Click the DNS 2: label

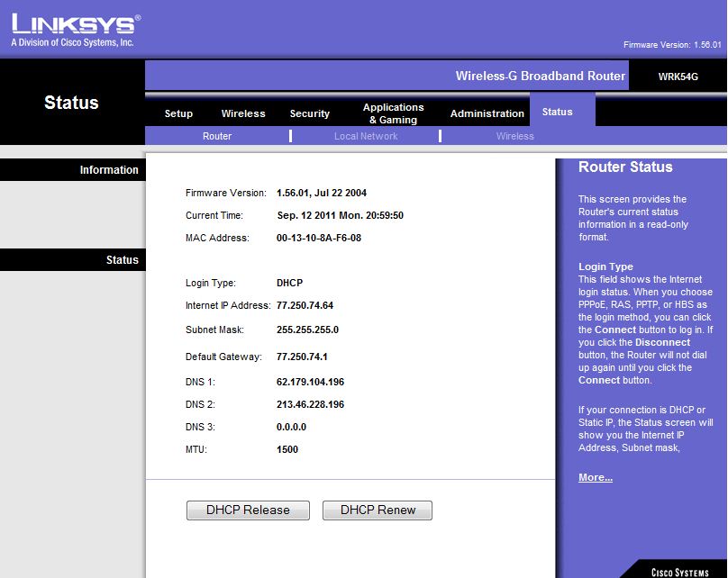coord(200,404)
